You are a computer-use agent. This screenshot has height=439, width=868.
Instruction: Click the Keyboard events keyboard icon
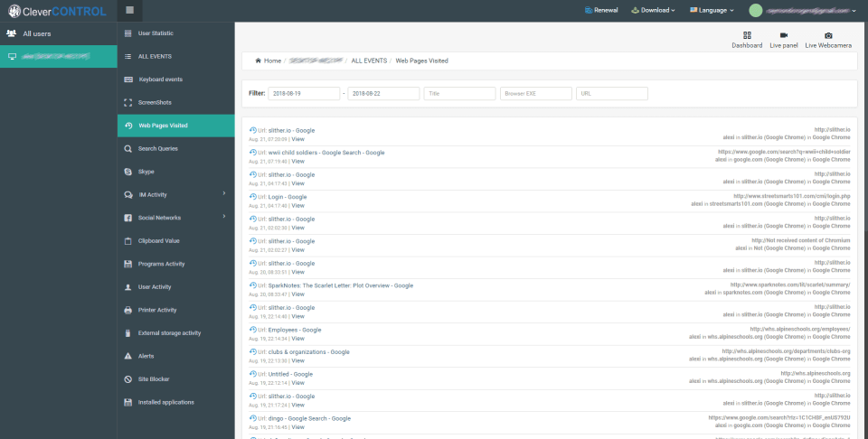click(x=127, y=79)
